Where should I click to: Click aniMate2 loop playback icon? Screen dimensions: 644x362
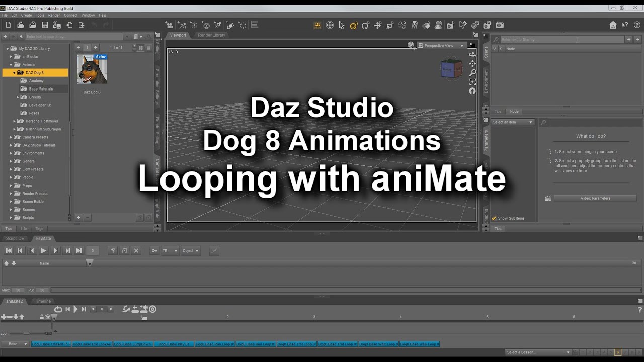tap(58, 309)
